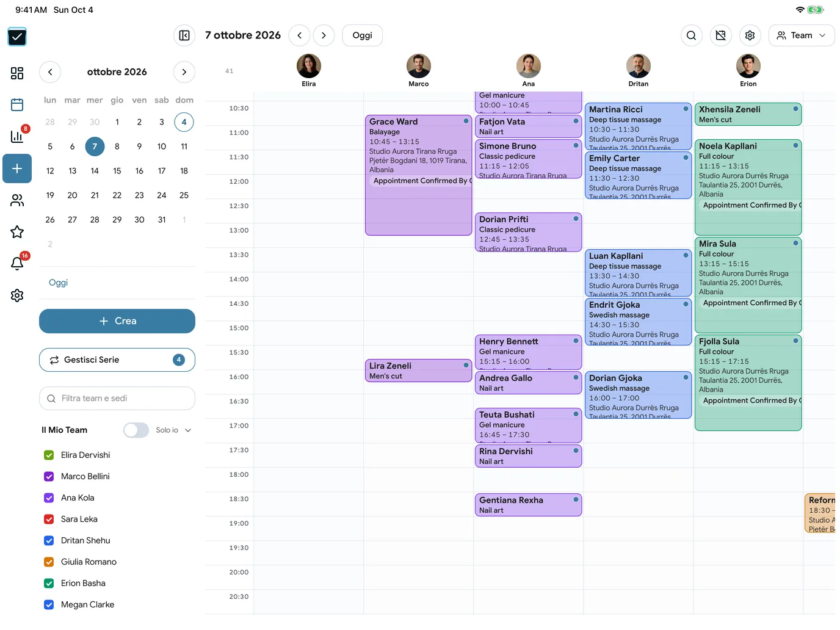Open the favorites star icon in sidebar
The height and width of the screenshot is (630, 840).
click(x=17, y=232)
